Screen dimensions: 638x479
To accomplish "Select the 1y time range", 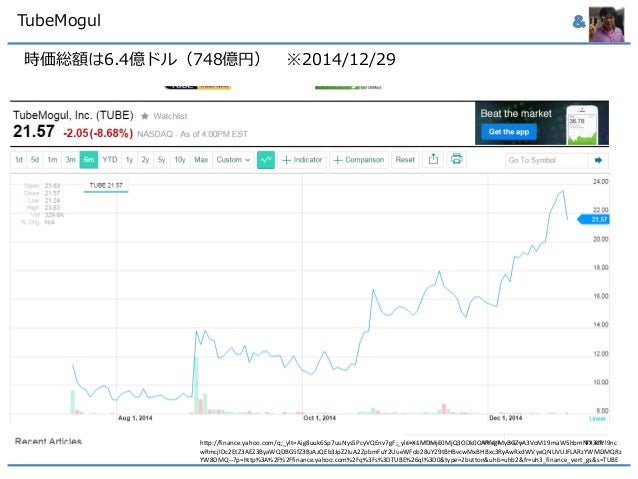I will tap(129, 160).
